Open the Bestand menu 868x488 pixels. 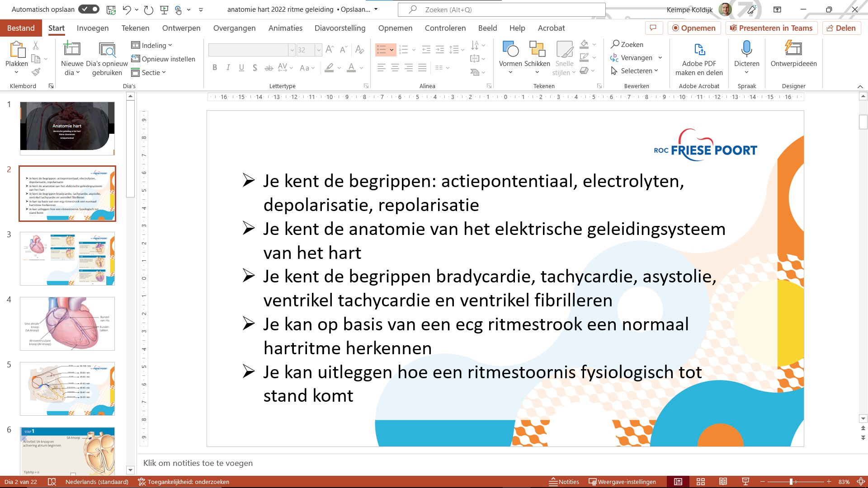21,28
